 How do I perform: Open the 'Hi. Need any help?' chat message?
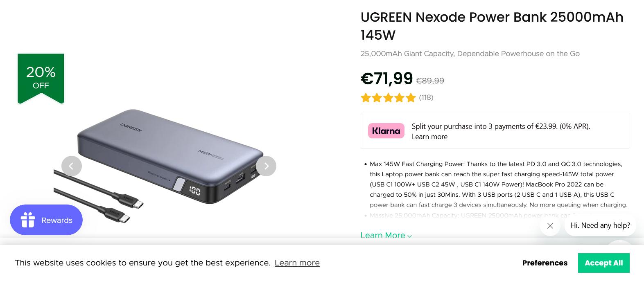[x=600, y=225]
